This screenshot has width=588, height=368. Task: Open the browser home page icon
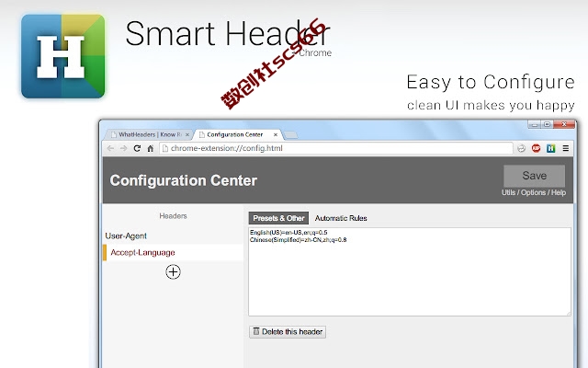coord(151,148)
